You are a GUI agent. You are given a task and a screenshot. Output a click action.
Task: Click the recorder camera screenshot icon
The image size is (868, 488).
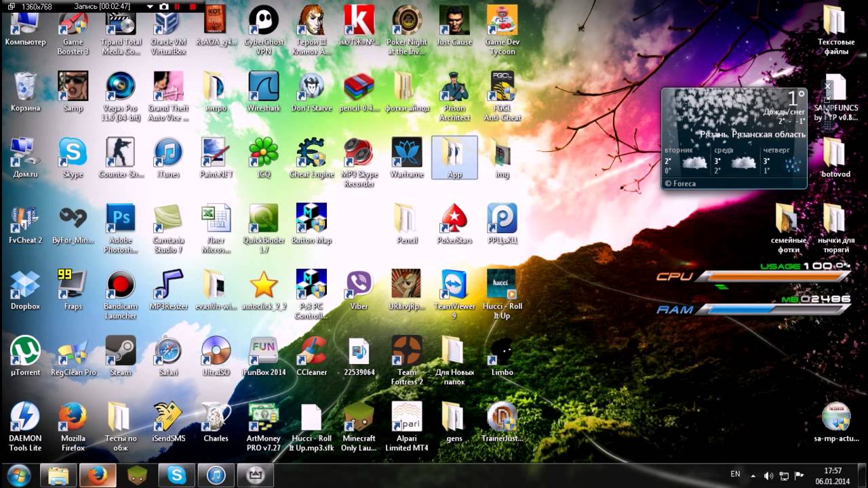pyautogui.click(x=163, y=6)
